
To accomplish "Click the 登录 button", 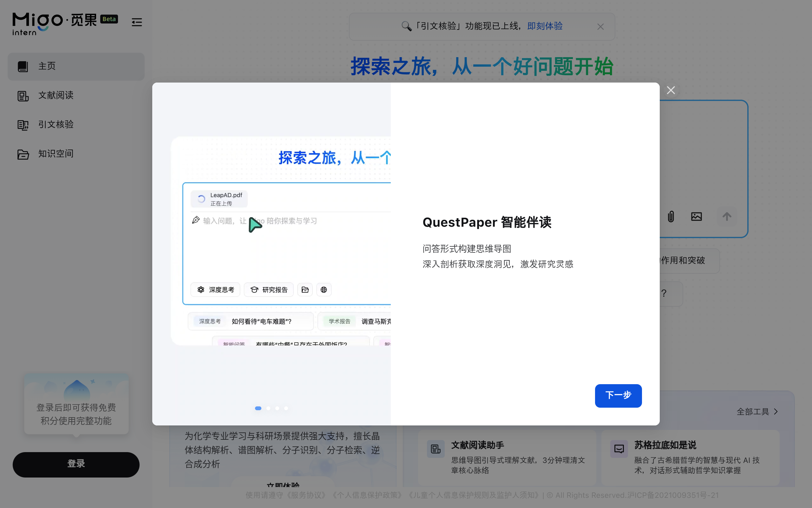I will (76, 464).
